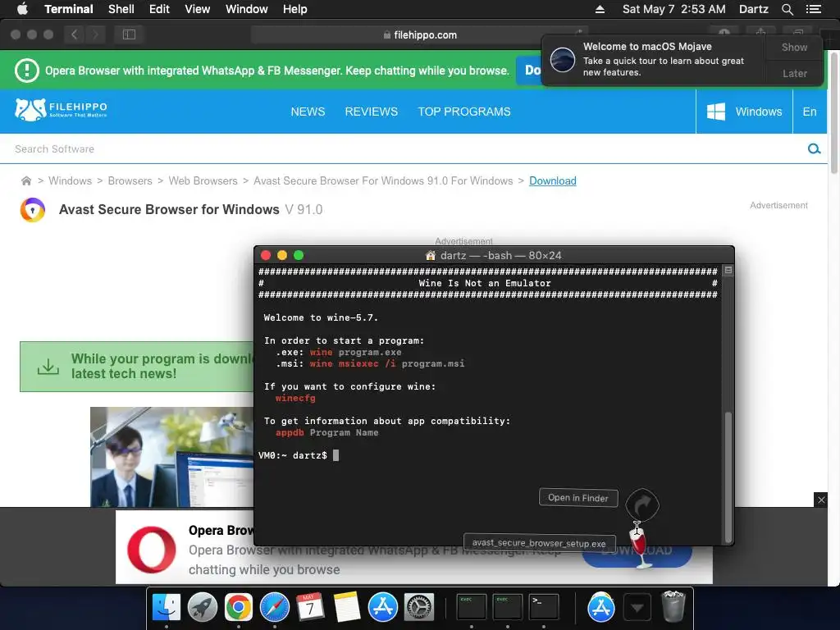The image size is (840, 630).
Task: Open the Terminal prompt icon in Dock
Action: [x=543, y=607]
